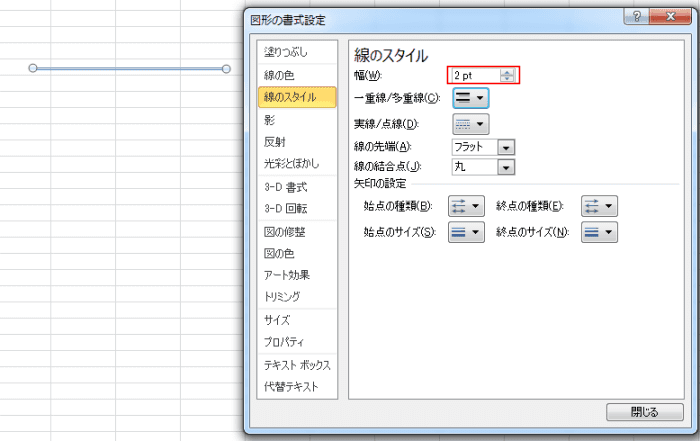Select テキスト ボックス category
Image resolution: width=700 pixels, height=441 pixels.
click(x=297, y=365)
